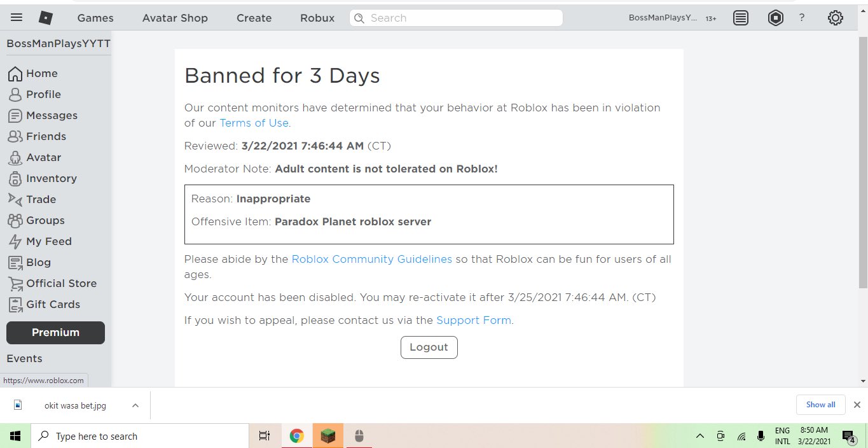Image resolution: width=868 pixels, height=448 pixels.
Task: Click the Inventory backpack icon in sidebar
Action: pos(15,179)
